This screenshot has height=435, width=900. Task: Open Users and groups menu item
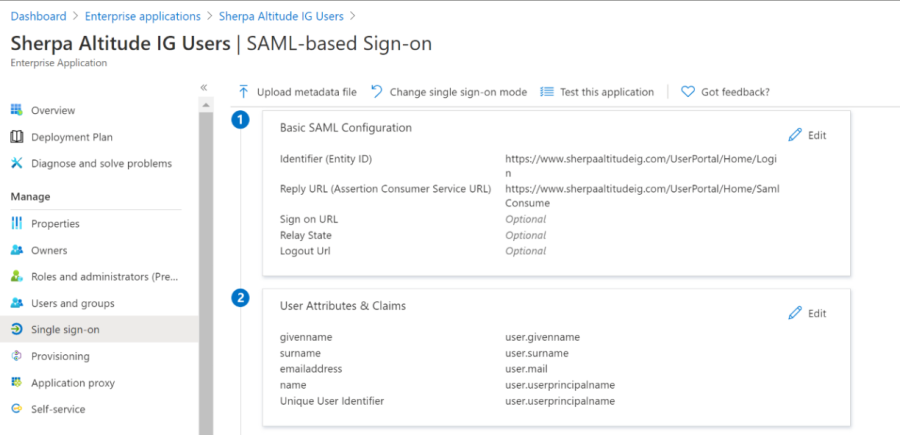click(x=72, y=303)
